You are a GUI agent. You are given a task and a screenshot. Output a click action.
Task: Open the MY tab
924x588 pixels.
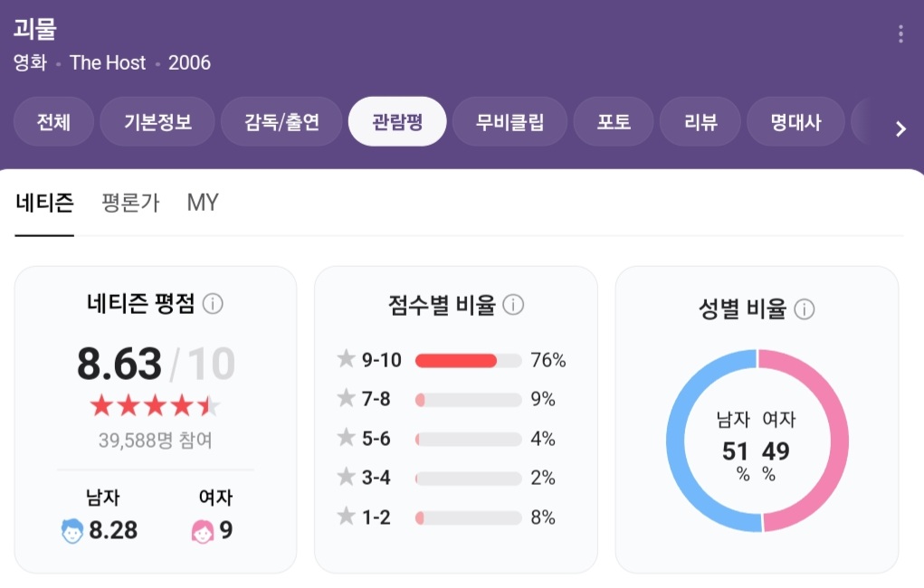coord(202,203)
